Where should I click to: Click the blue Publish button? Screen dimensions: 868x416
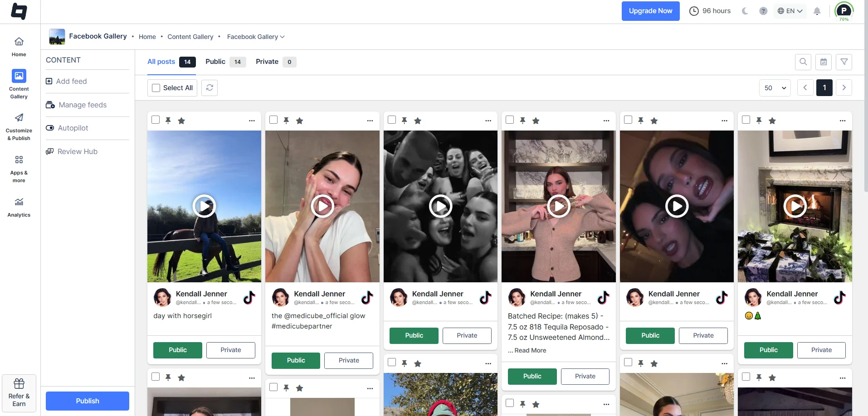tap(88, 401)
